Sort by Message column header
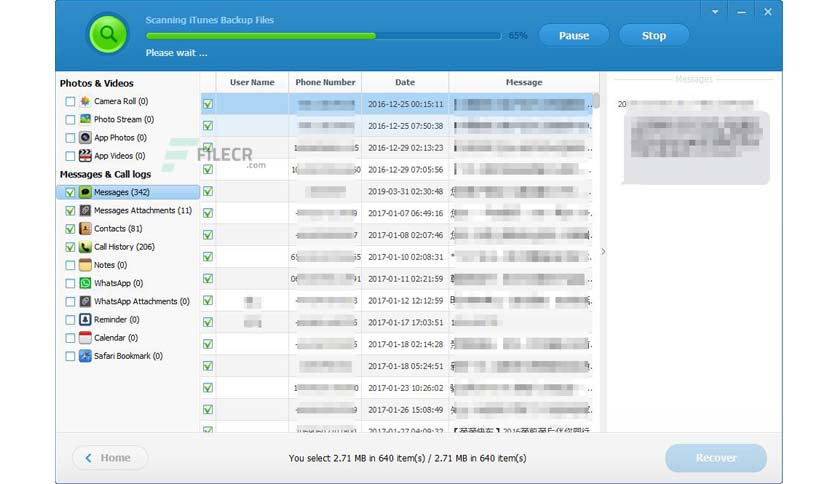 [524, 82]
